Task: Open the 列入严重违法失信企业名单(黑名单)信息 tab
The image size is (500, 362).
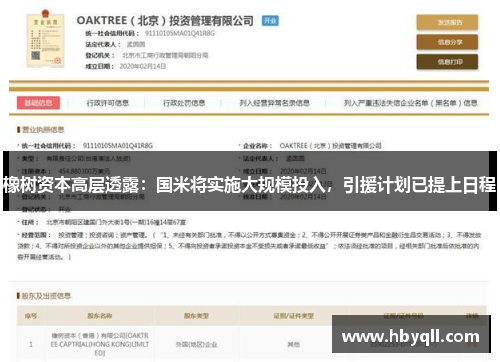Action: (x=410, y=103)
